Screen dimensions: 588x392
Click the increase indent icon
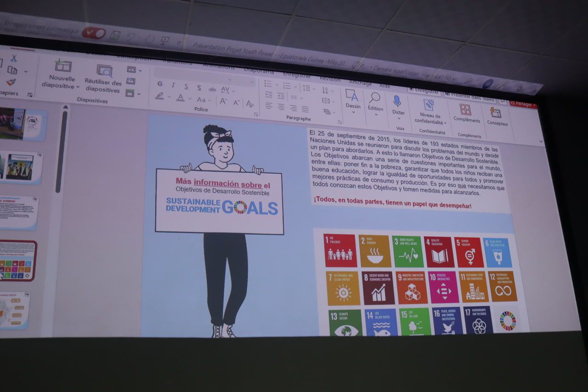[281, 96]
